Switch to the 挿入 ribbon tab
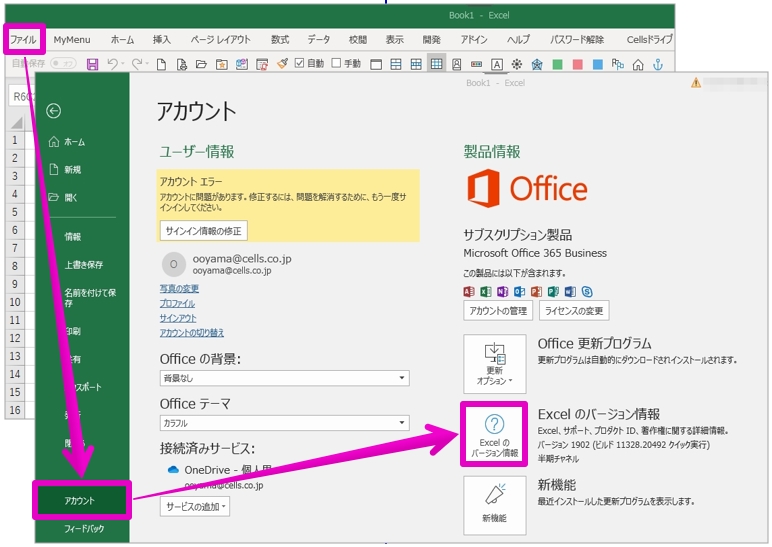 point(161,39)
